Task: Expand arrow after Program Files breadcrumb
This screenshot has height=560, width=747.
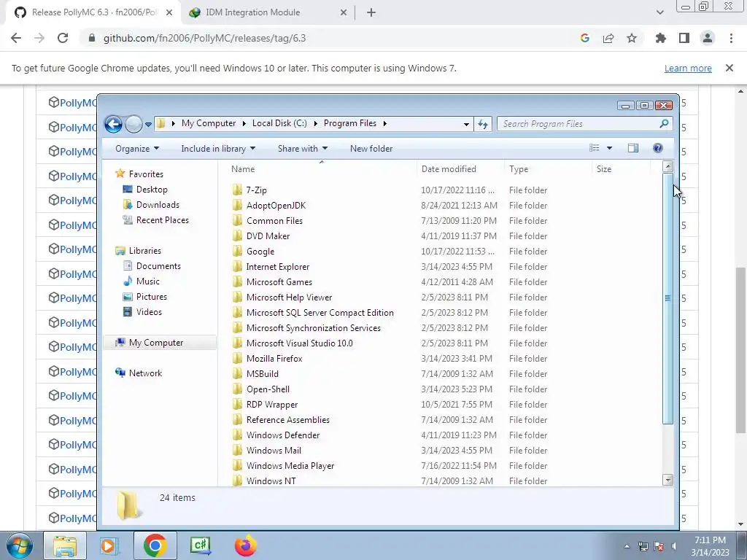Action: pyautogui.click(x=384, y=123)
